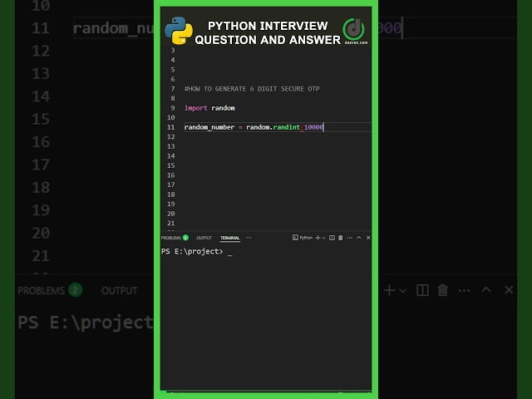Screen dimensions: 532x399
Task: Click the trash icon in the blurred background panel
Action: pos(443,290)
